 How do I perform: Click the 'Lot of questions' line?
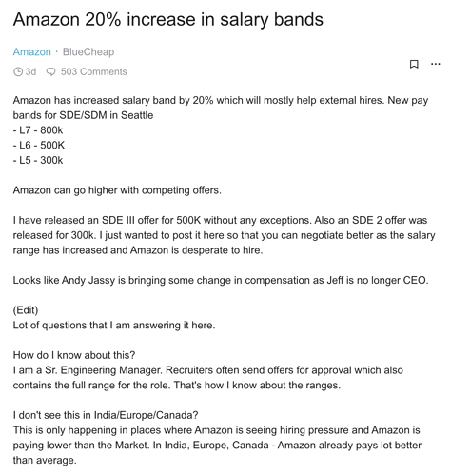(x=114, y=326)
